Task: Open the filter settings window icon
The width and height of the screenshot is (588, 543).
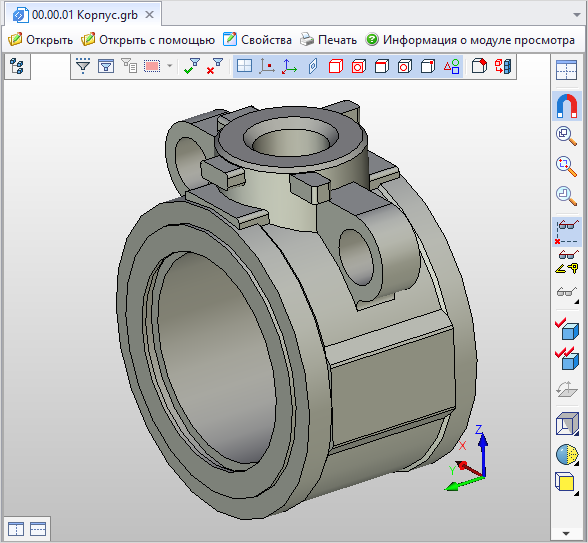Action: point(106,66)
